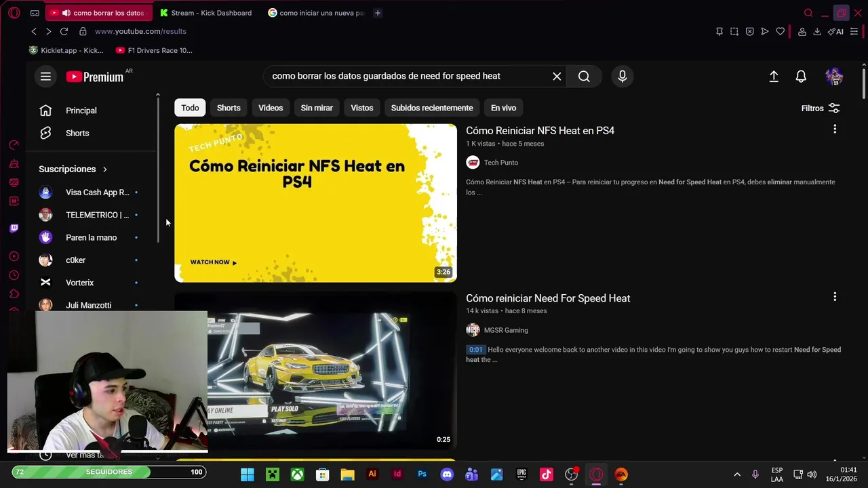Viewport: 868px width, 488px height.
Task: Open the Xbox app in taskbar
Action: pyautogui.click(x=297, y=474)
